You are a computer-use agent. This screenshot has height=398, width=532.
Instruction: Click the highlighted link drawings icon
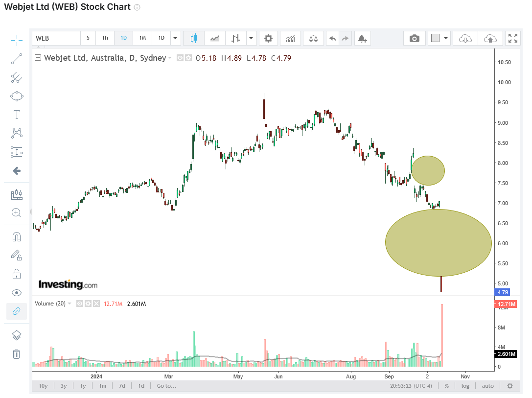coord(17,311)
